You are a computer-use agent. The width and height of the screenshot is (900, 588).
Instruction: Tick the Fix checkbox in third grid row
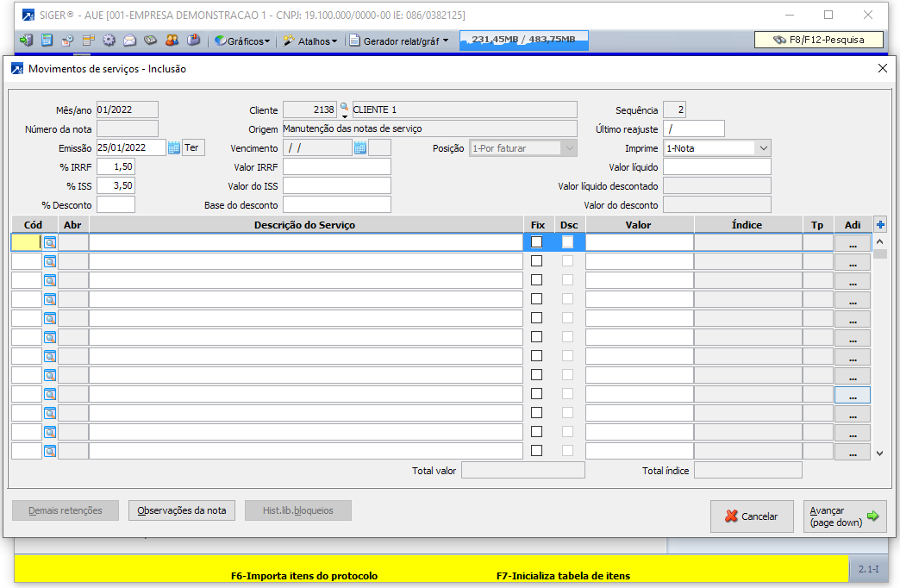coord(537,279)
